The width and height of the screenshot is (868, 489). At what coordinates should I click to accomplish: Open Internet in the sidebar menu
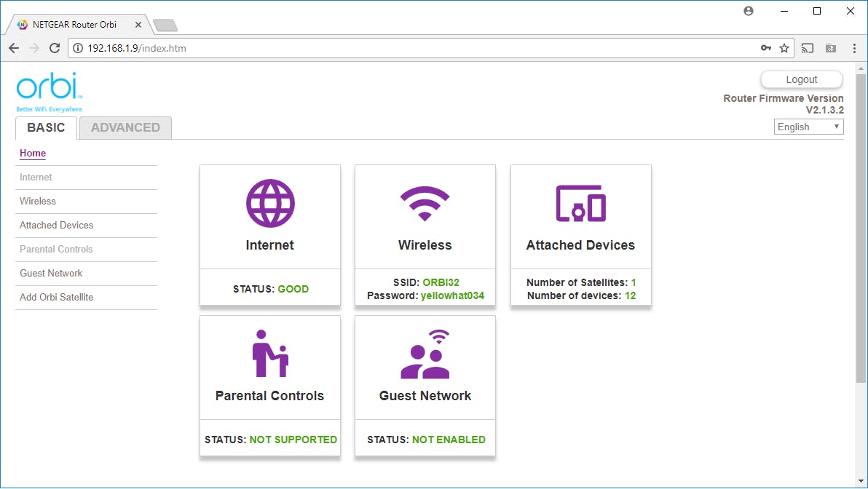tap(36, 177)
